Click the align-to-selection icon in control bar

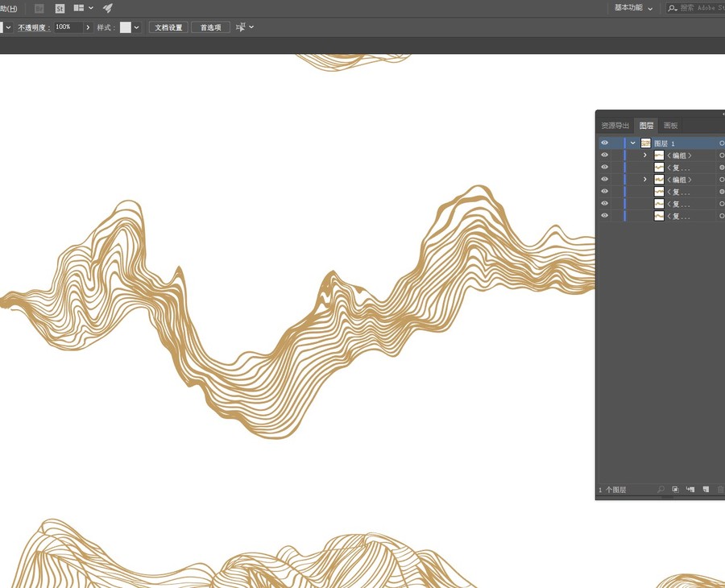[x=240, y=27]
